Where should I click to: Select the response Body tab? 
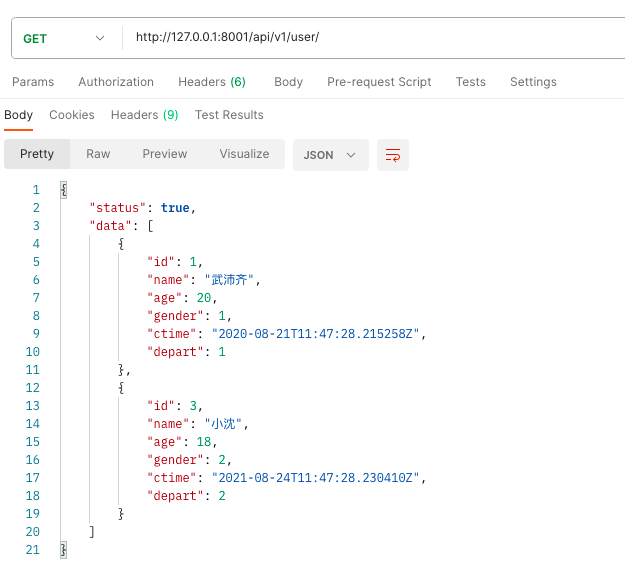tap(18, 115)
